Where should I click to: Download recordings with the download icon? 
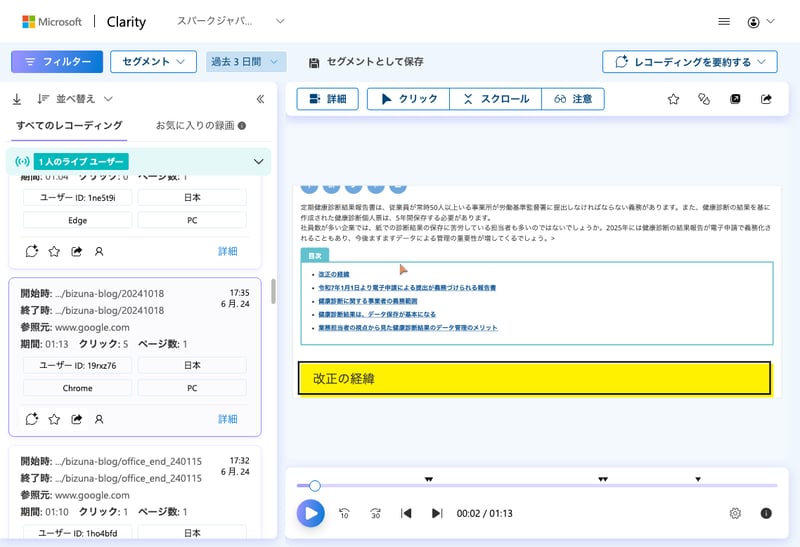pos(17,99)
